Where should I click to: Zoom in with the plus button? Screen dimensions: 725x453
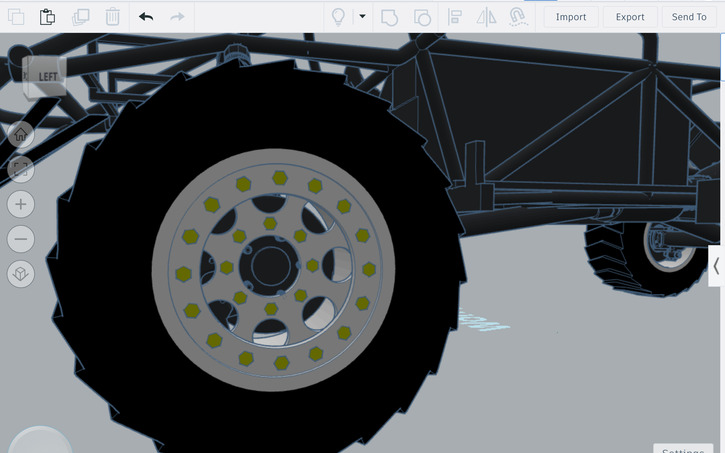click(x=21, y=204)
